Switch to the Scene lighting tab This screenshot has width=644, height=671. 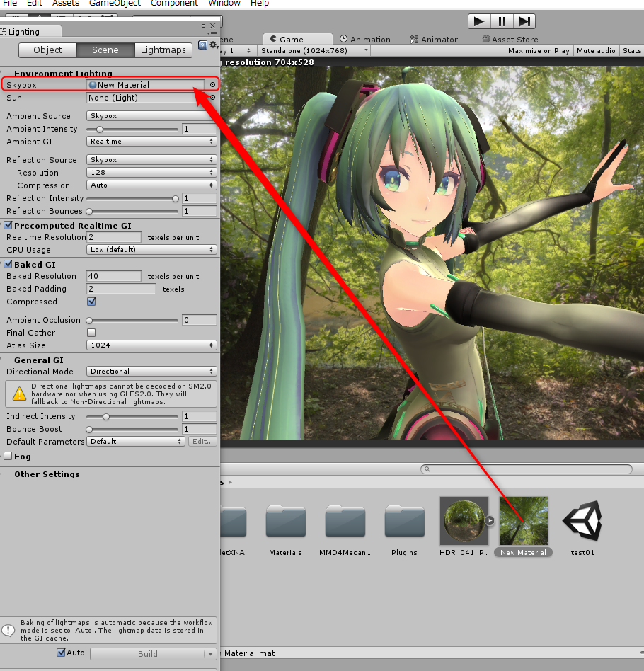click(x=105, y=50)
